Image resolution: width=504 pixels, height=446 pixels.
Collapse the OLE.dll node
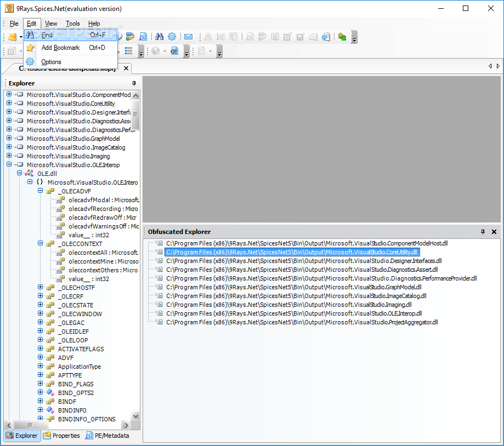click(19, 173)
